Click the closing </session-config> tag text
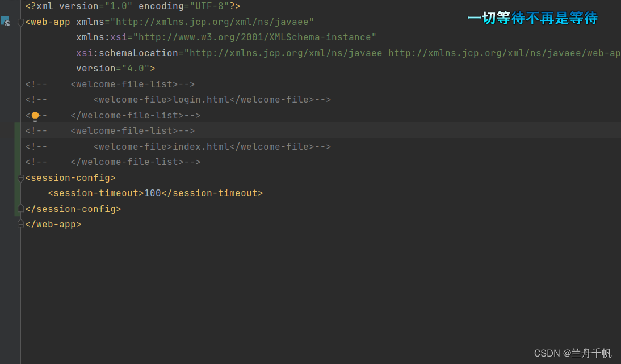The width and height of the screenshot is (621, 364). (73, 209)
